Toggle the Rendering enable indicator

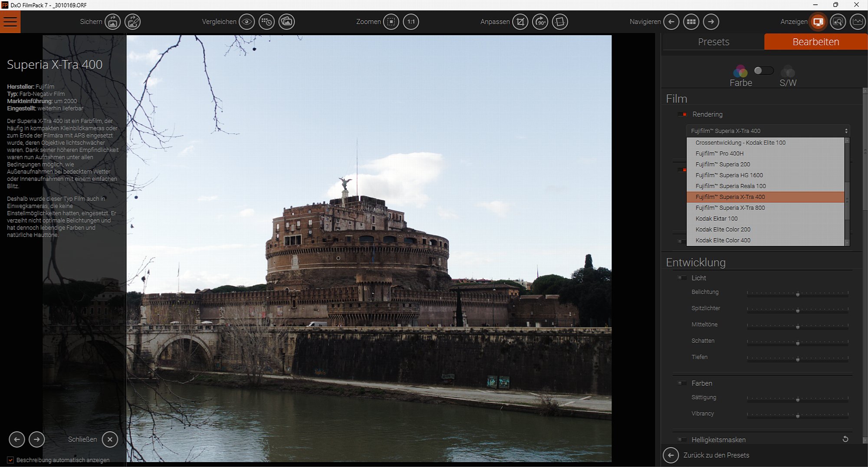682,114
